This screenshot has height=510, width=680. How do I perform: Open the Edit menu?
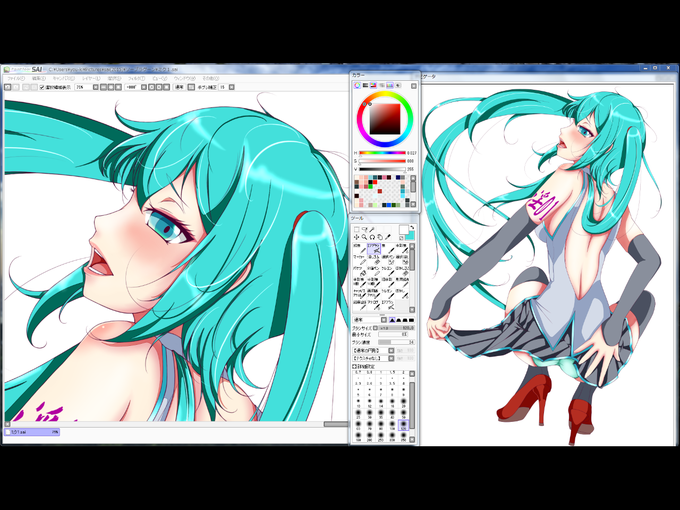39,78
